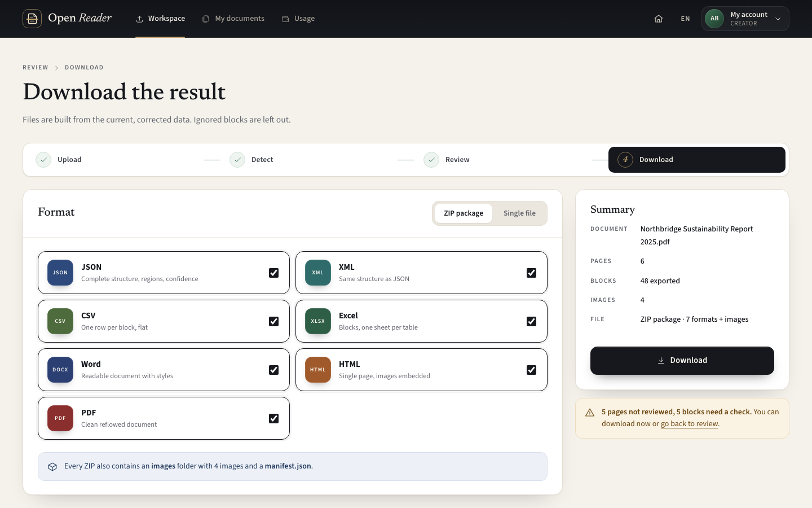Click the PDF format badge icon
This screenshot has height=508, width=812.
[60, 418]
